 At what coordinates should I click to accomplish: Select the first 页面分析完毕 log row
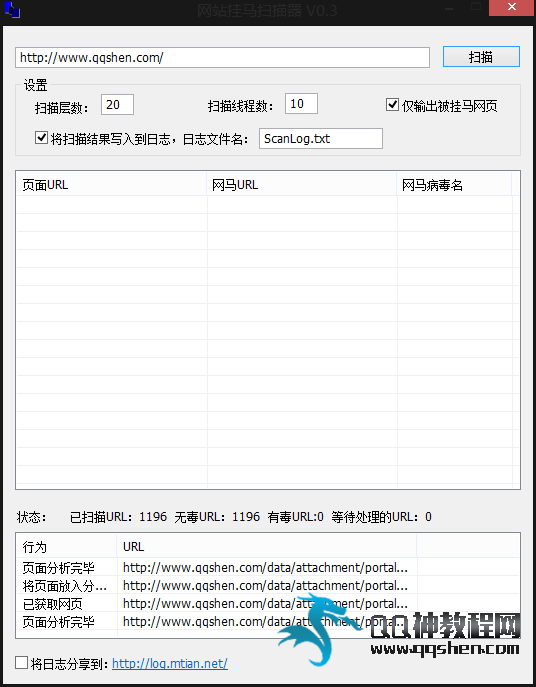pos(268,567)
